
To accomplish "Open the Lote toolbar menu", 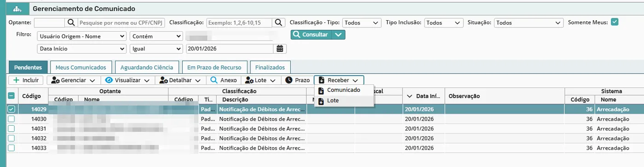I will click(x=260, y=80).
